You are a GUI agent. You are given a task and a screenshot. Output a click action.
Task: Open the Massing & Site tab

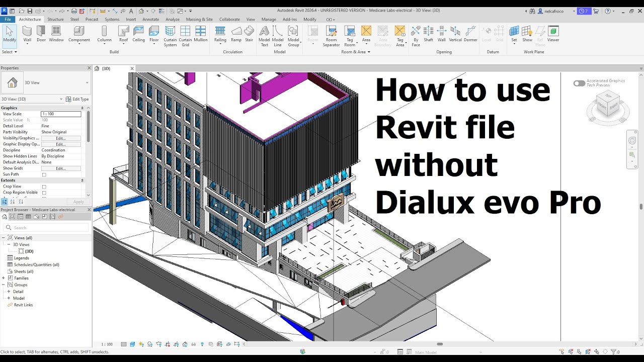point(199,19)
